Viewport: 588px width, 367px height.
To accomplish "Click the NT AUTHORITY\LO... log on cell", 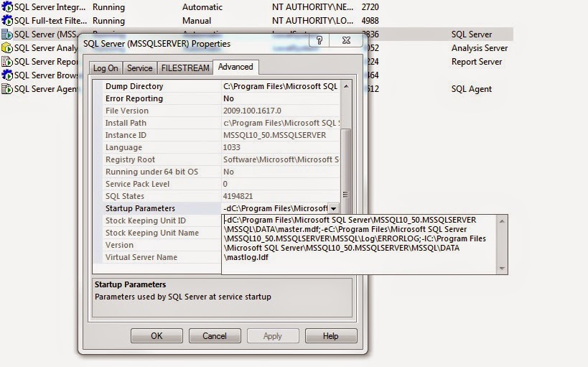I will point(313,21).
